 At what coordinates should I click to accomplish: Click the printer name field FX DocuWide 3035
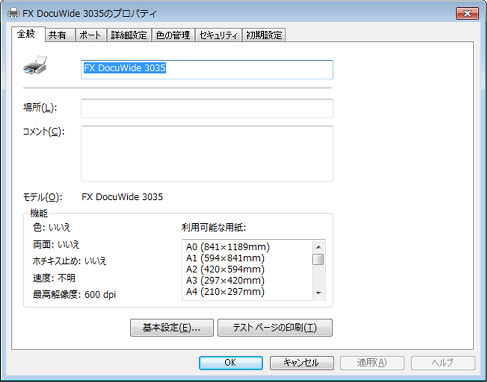207,69
